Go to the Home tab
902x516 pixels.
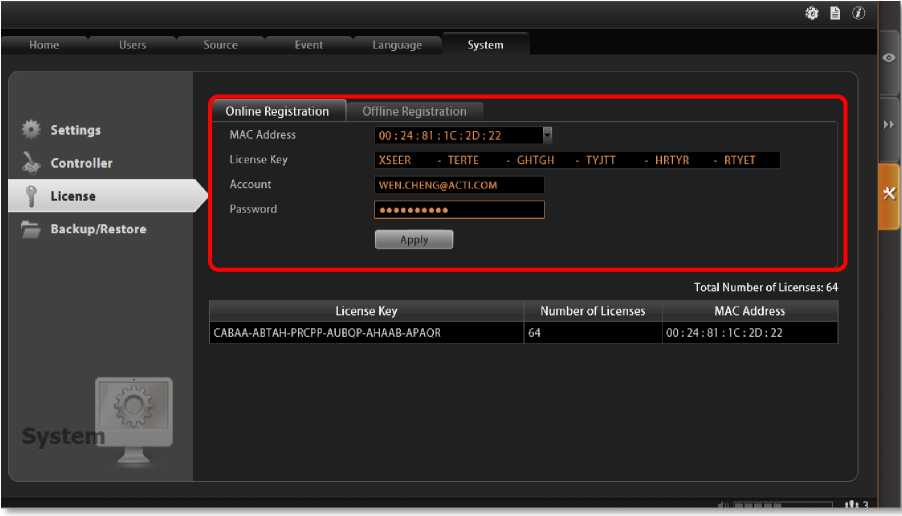(44, 45)
